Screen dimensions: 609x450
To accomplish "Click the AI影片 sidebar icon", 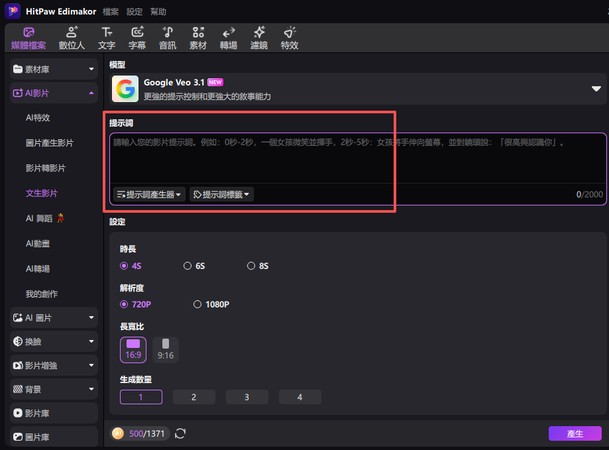I will tap(17, 93).
